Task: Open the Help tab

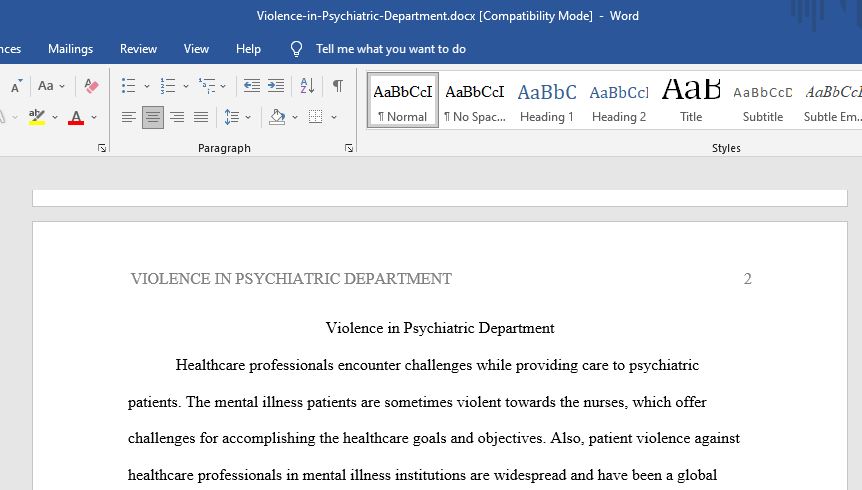Action: pos(248,49)
